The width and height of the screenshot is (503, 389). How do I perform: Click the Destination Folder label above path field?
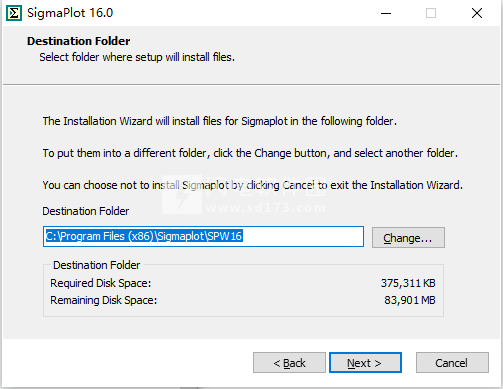coord(86,211)
